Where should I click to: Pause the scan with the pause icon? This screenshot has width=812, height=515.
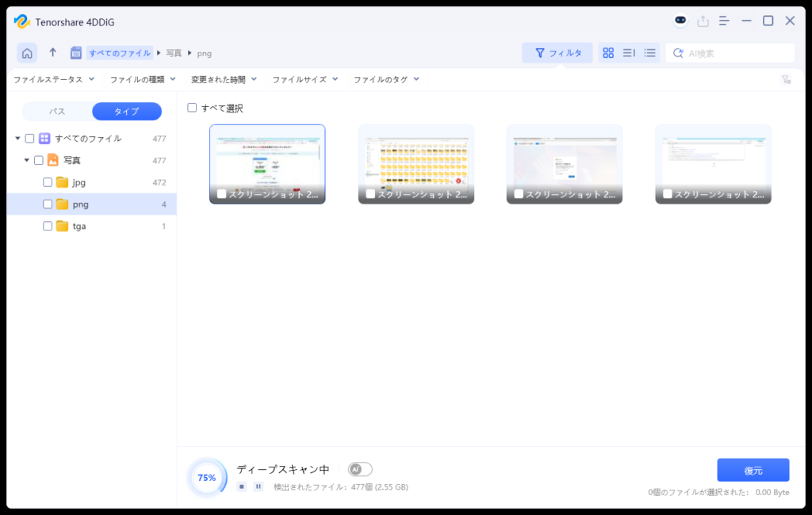click(257, 486)
